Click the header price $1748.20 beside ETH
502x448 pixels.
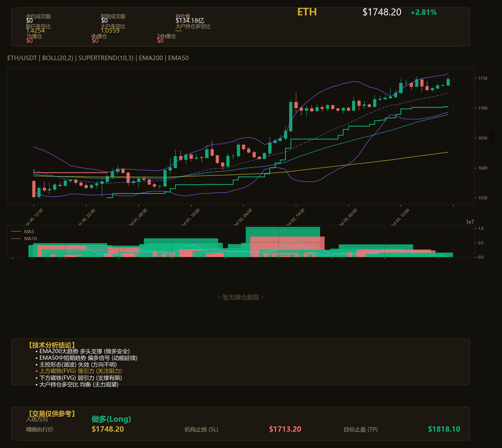tap(382, 12)
